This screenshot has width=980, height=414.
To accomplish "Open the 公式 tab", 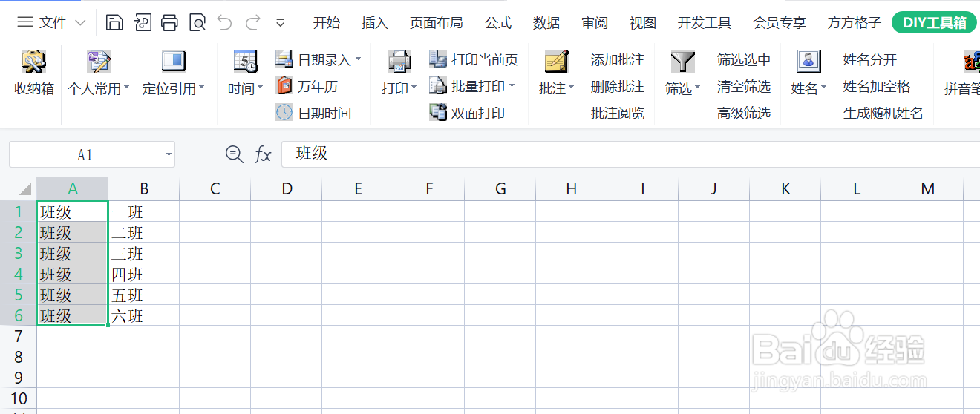I will pyautogui.click(x=498, y=23).
